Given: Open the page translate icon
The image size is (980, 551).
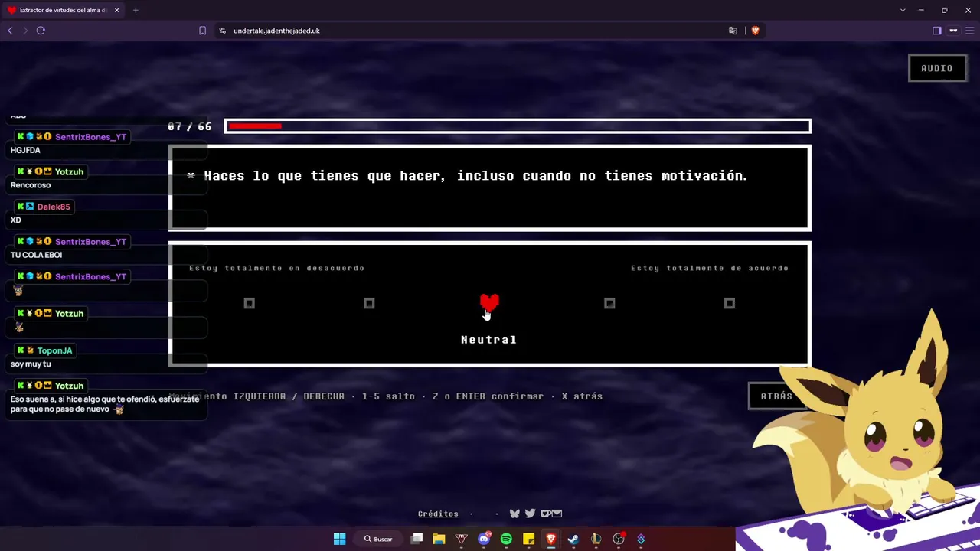Looking at the screenshot, I should pyautogui.click(x=733, y=31).
